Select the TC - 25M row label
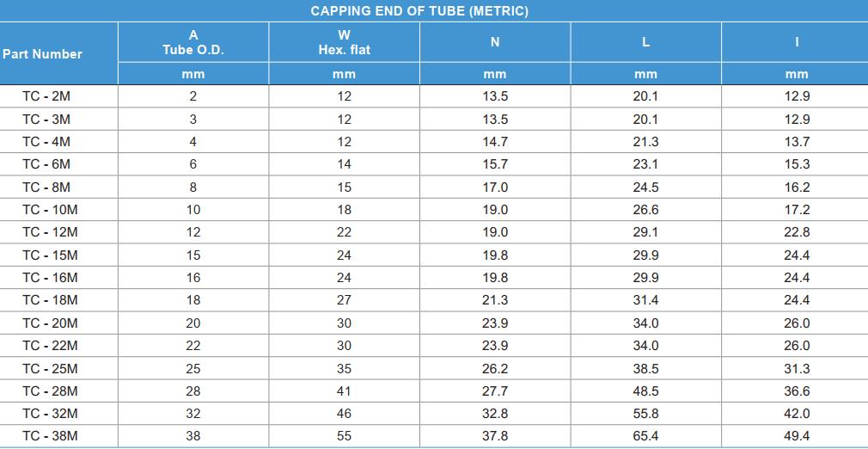 (50, 368)
